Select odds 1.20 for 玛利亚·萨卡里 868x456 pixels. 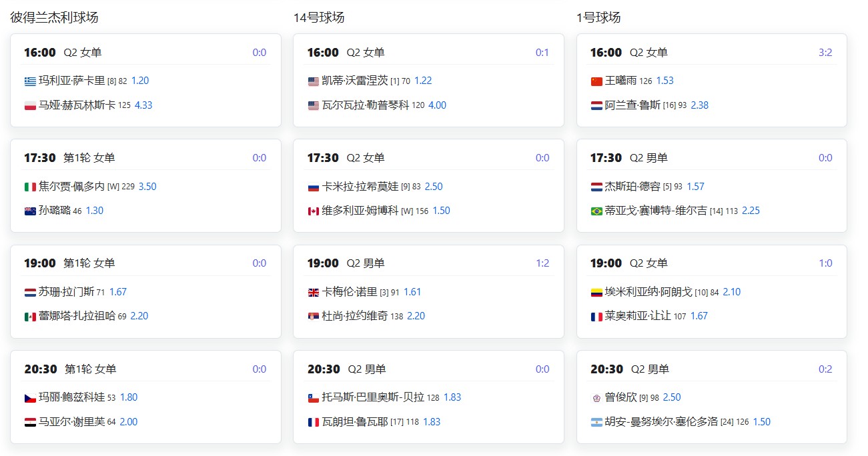(140, 81)
